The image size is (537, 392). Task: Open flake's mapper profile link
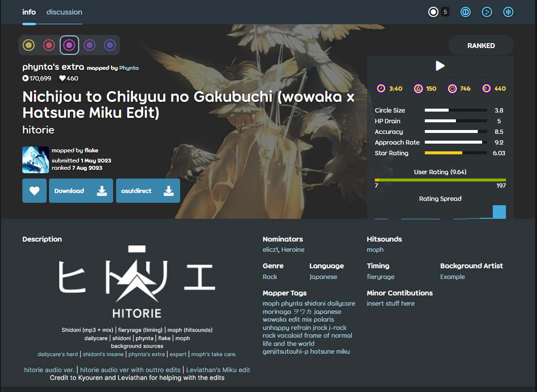(x=91, y=150)
